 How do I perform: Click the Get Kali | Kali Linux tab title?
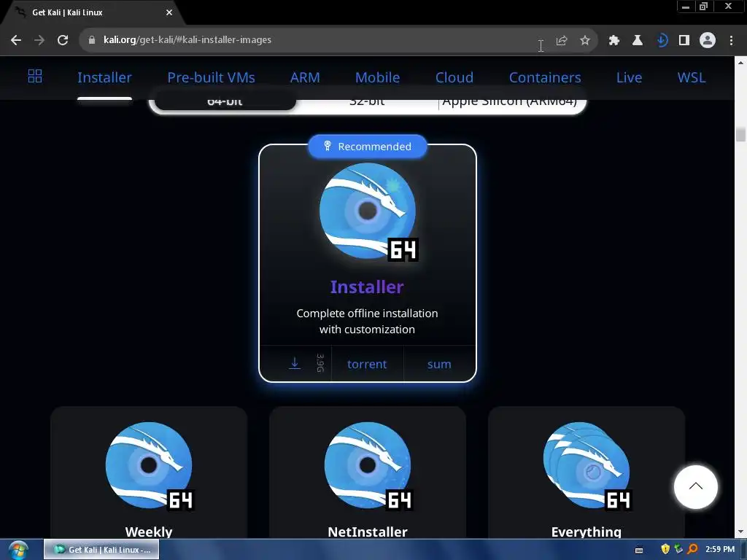(x=67, y=12)
